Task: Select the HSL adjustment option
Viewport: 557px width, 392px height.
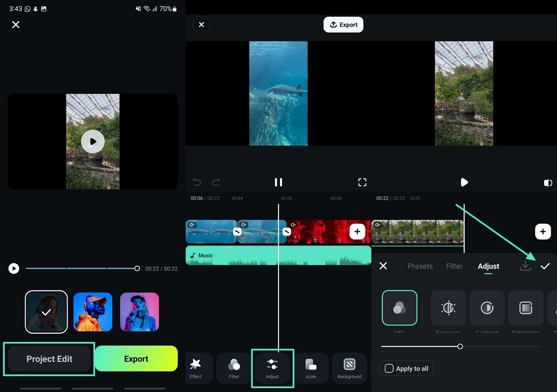Action: pyautogui.click(x=399, y=308)
